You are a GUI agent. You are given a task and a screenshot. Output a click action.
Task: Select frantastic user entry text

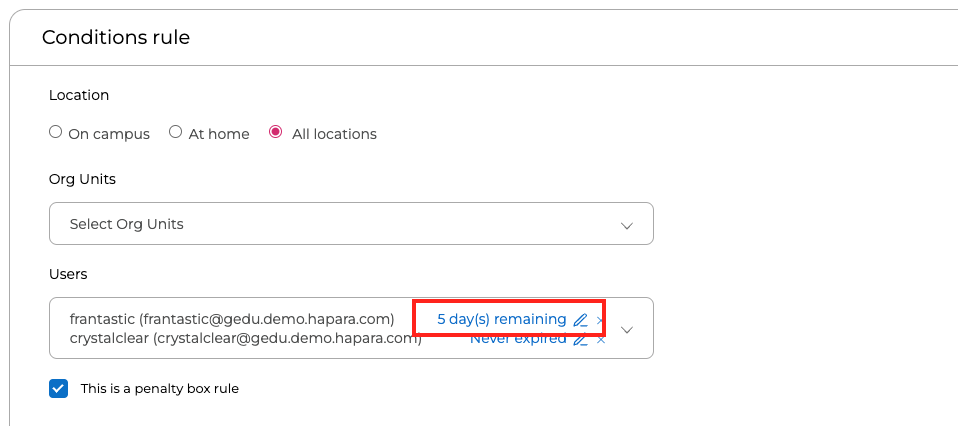(x=232, y=319)
